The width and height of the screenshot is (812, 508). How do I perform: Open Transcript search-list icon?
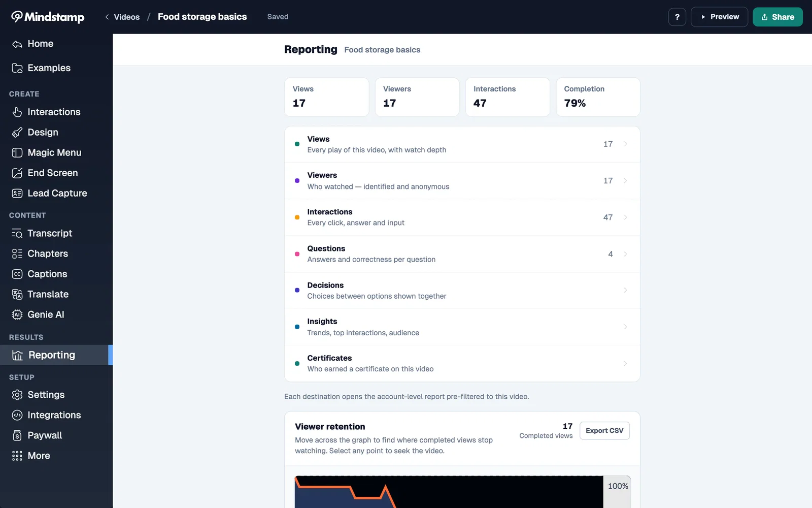click(x=17, y=233)
